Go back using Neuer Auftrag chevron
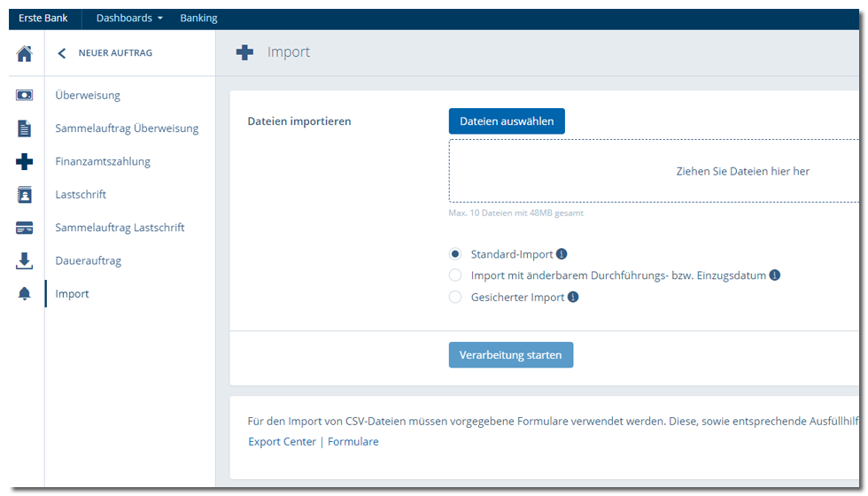The image size is (868, 496). pyautogui.click(x=62, y=53)
